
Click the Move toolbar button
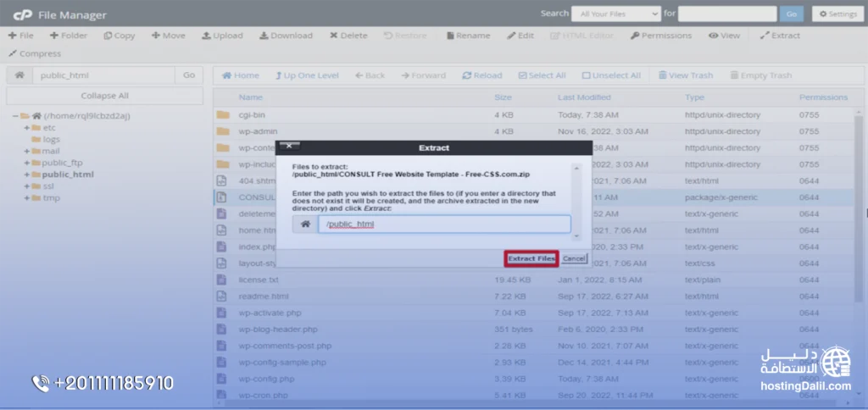[x=169, y=36]
